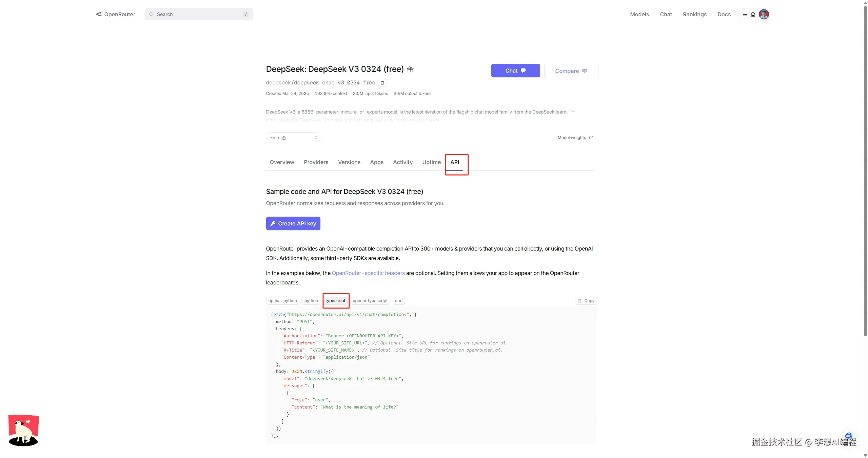Switch code sample to curl
The height and width of the screenshot is (458, 868).
tap(398, 301)
